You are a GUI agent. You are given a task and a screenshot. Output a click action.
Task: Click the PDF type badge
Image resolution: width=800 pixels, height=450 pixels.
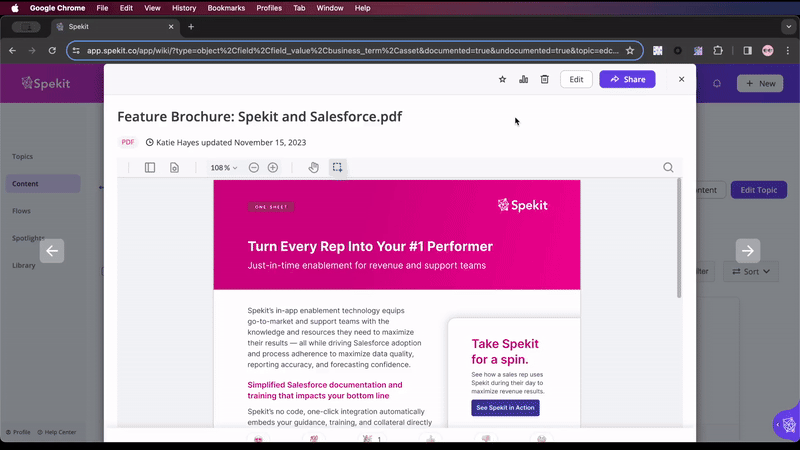pos(128,142)
